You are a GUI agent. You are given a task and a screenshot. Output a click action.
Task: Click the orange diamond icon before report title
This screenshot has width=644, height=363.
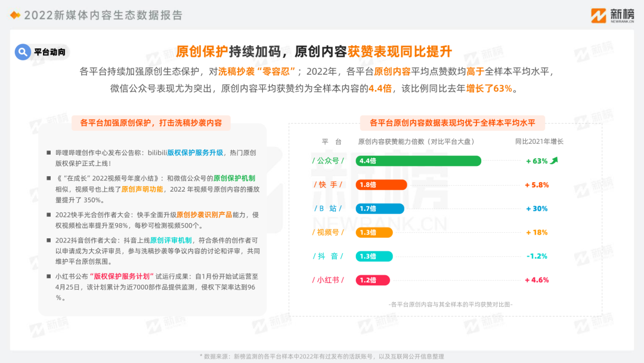click(15, 15)
